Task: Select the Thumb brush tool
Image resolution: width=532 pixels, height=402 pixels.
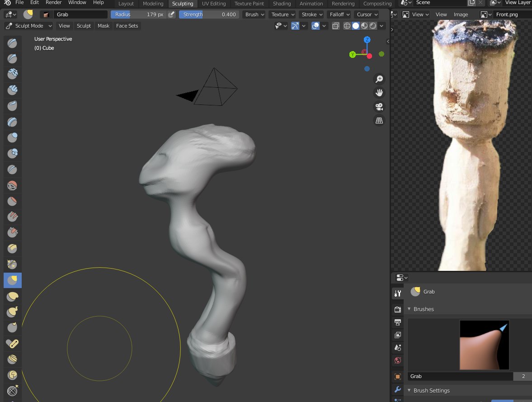Action: tap(13, 328)
